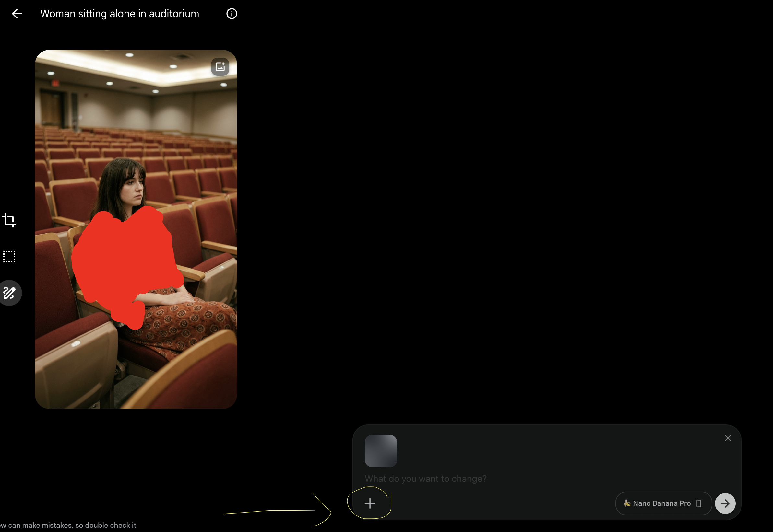Click the portrait aspect ratio icon in model pill
This screenshot has width=773, height=532.
(699, 503)
